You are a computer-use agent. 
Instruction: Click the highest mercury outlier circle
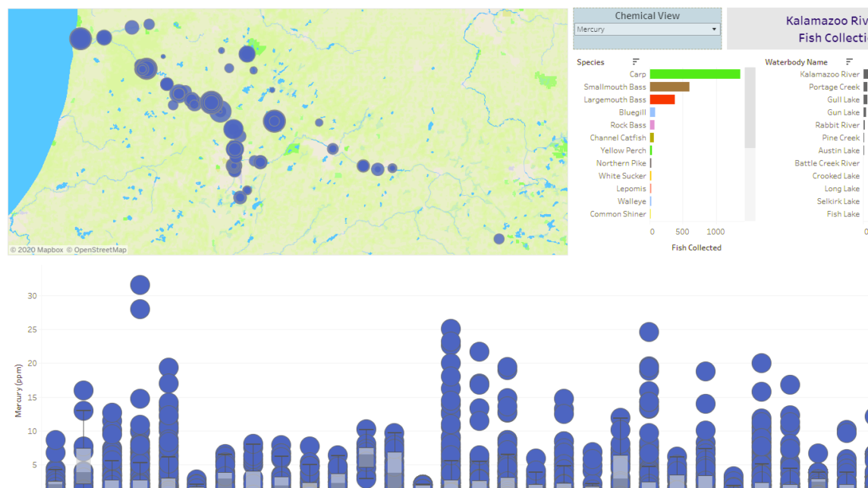[x=139, y=285]
